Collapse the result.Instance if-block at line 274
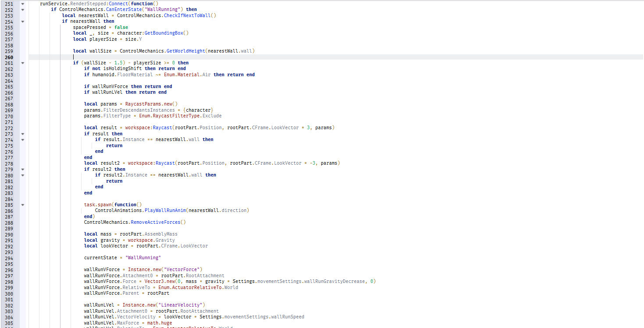The height and width of the screenshot is (328, 644). point(22,140)
